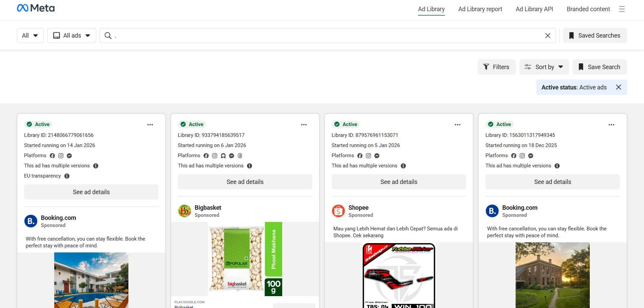Click multiple versions info icon on ad 2148066779061656

[96, 166]
